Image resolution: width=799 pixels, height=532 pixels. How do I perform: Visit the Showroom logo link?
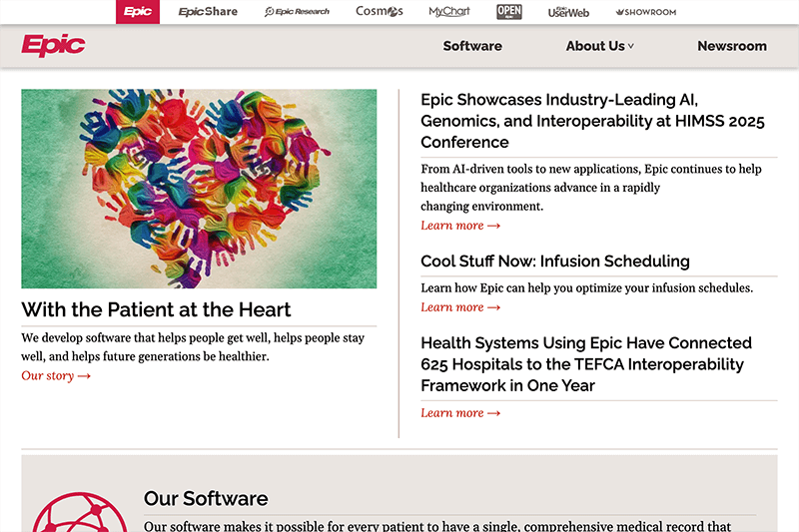(646, 12)
